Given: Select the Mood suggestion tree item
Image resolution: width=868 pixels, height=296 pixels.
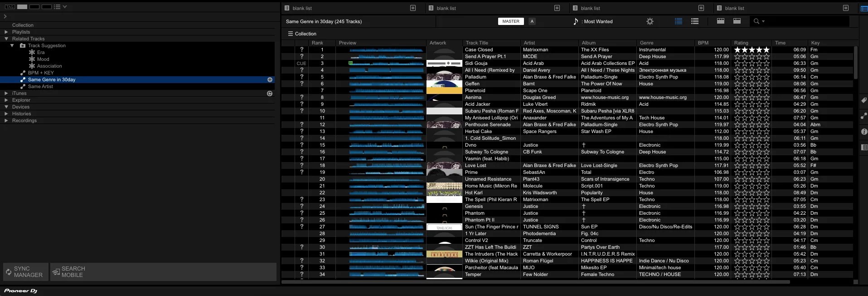Looking at the screenshot, I should (x=43, y=59).
